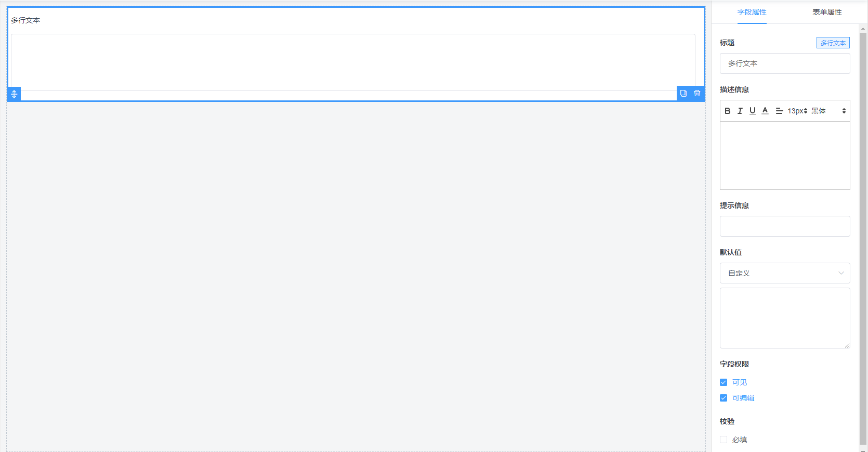Toggle the 可编辑 checkbox

click(x=724, y=398)
